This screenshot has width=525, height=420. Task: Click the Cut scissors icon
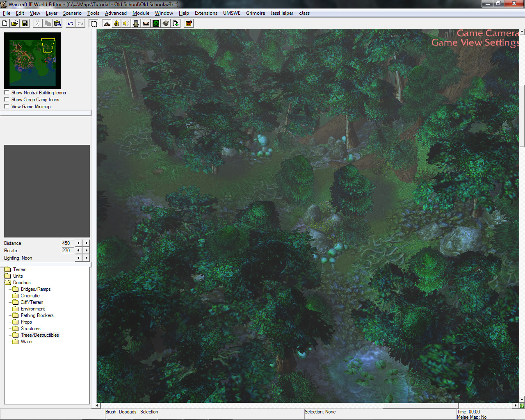37,23
